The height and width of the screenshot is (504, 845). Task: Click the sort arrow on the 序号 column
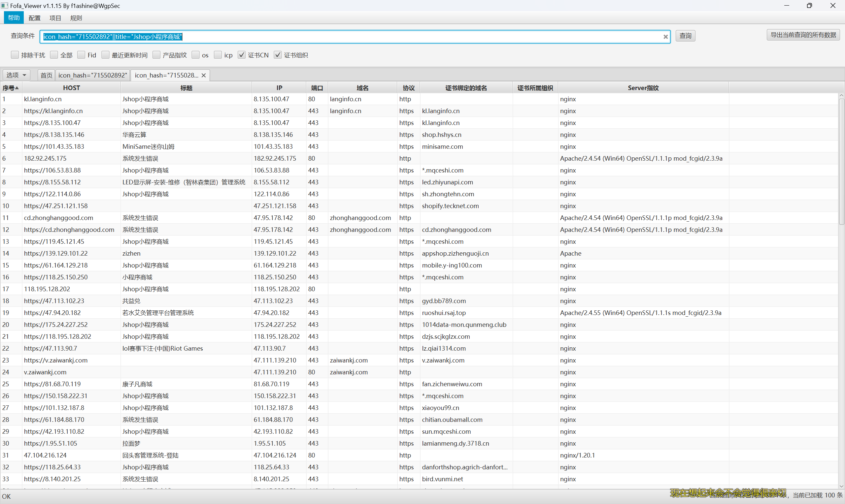click(x=17, y=88)
